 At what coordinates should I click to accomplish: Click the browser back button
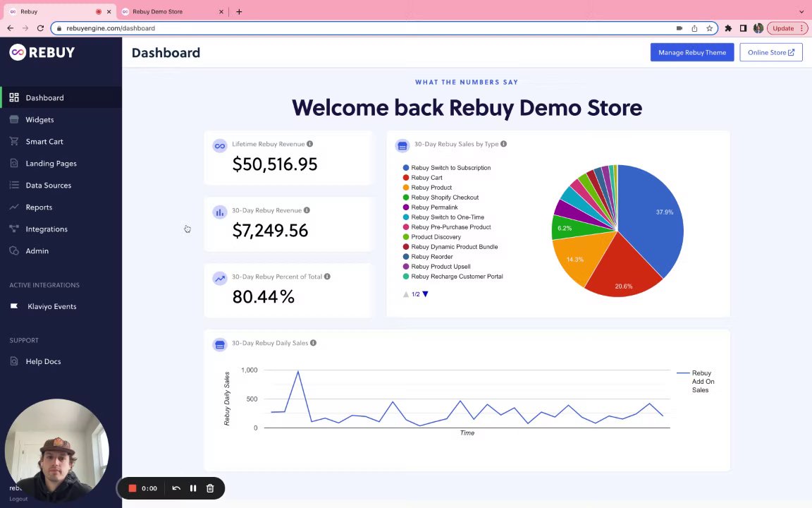(11, 28)
